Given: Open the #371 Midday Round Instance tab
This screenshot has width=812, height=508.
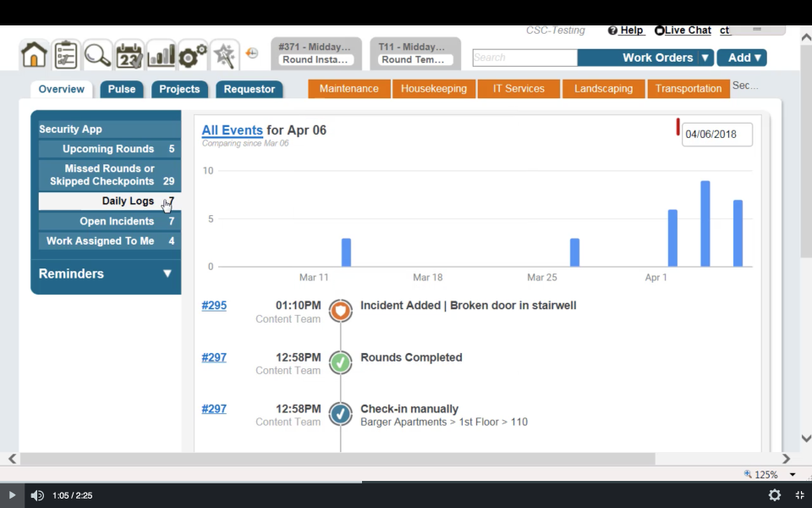Looking at the screenshot, I should [315, 52].
